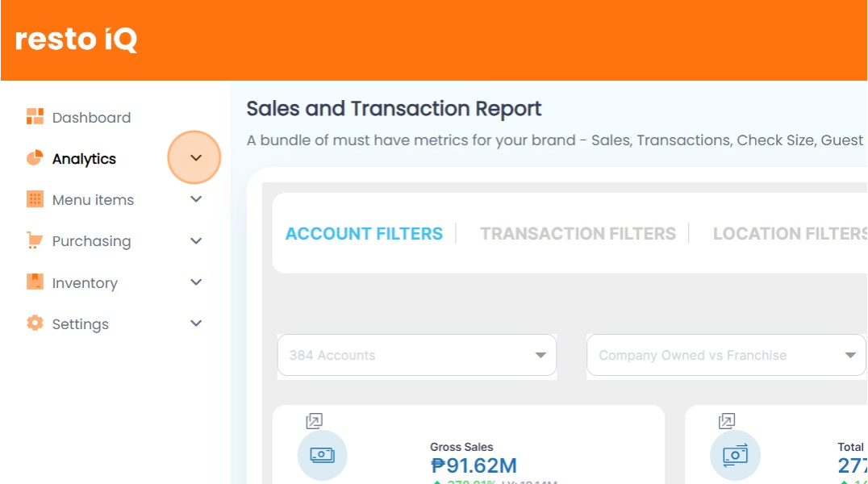The height and width of the screenshot is (484, 868).
Task: Switch to Transaction Filters tab
Action: [x=578, y=234]
